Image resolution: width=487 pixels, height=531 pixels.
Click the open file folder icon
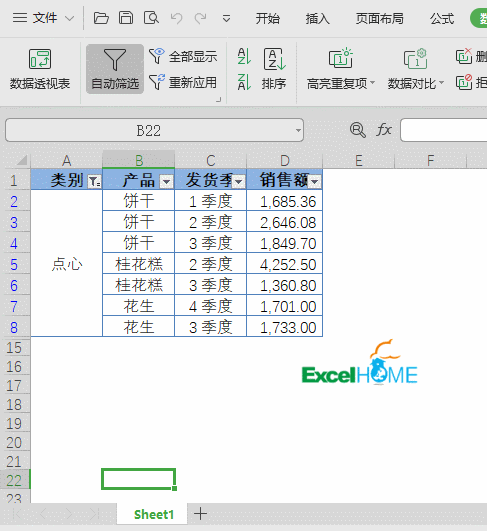point(101,18)
